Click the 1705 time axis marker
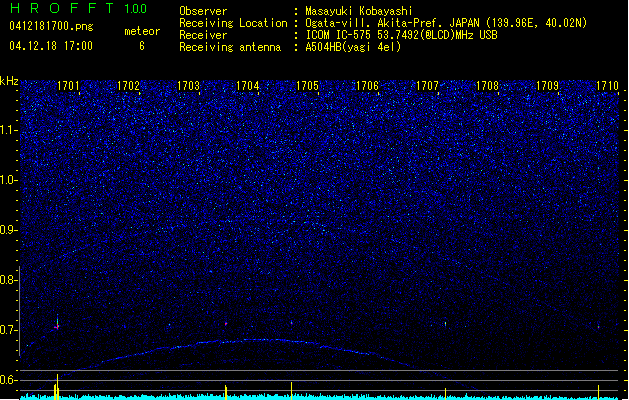 (307, 86)
